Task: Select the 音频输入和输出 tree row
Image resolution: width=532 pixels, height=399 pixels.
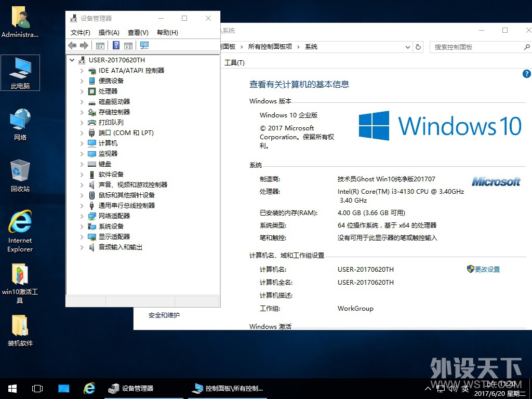Action: [121, 247]
